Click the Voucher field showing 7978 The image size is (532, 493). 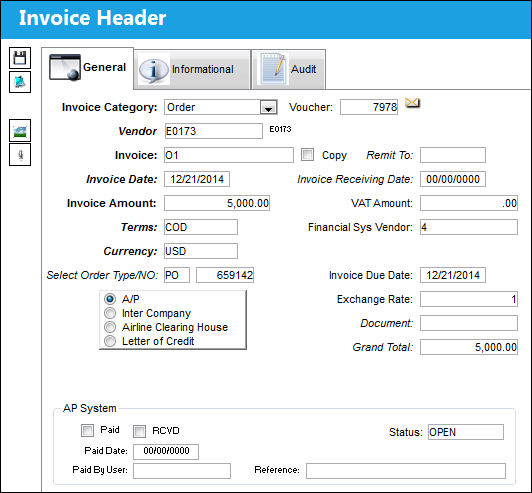[369, 107]
